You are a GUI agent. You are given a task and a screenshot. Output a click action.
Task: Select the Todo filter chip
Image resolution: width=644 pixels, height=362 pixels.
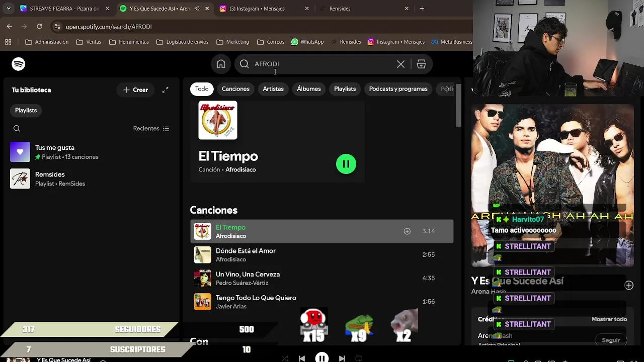pyautogui.click(x=202, y=89)
